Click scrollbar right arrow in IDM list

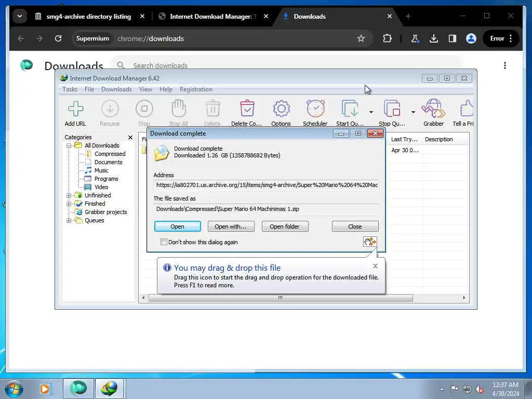pyautogui.click(x=464, y=298)
